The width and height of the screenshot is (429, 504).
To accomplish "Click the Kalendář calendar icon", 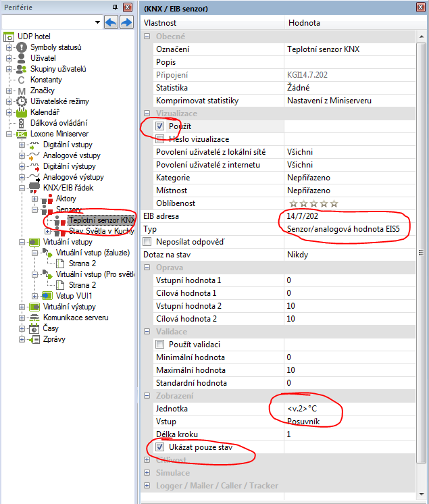I will click(x=21, y=112).
